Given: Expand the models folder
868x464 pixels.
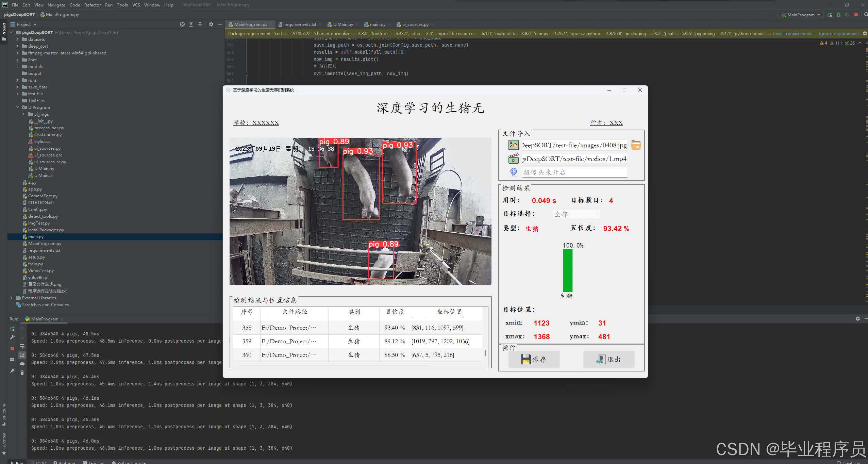Looking at the screenshot, I should pos(18,66).
